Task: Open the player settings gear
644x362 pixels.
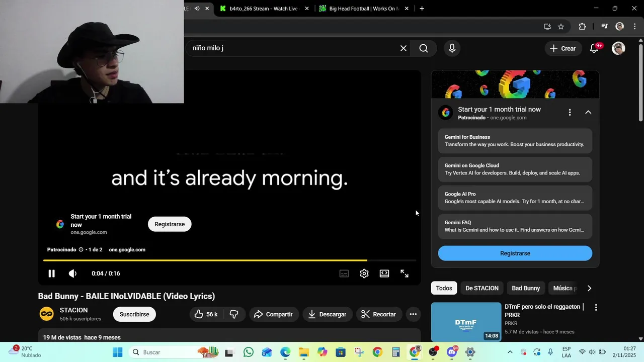Action: 364,274
